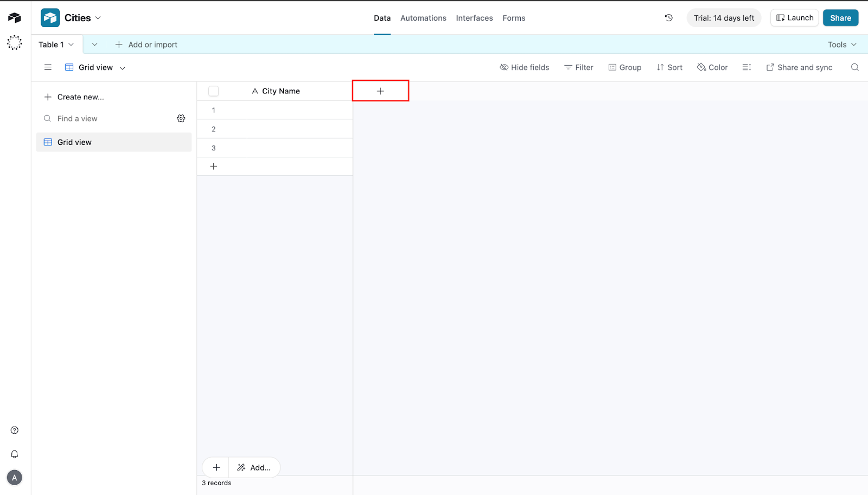Click the Add... button with wand icon
The image size is (868, 495).
(x=254, y=467)
